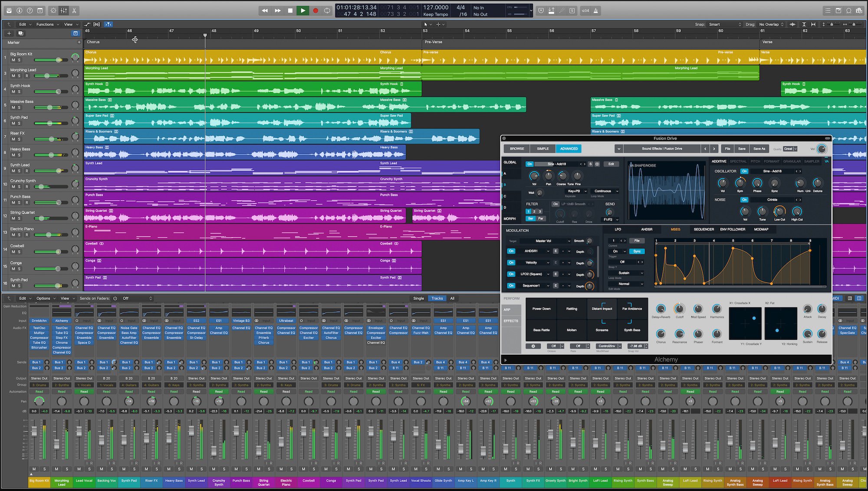
Task: Open the Mixer with the toolbar icon
Action: tap(64, 10)
